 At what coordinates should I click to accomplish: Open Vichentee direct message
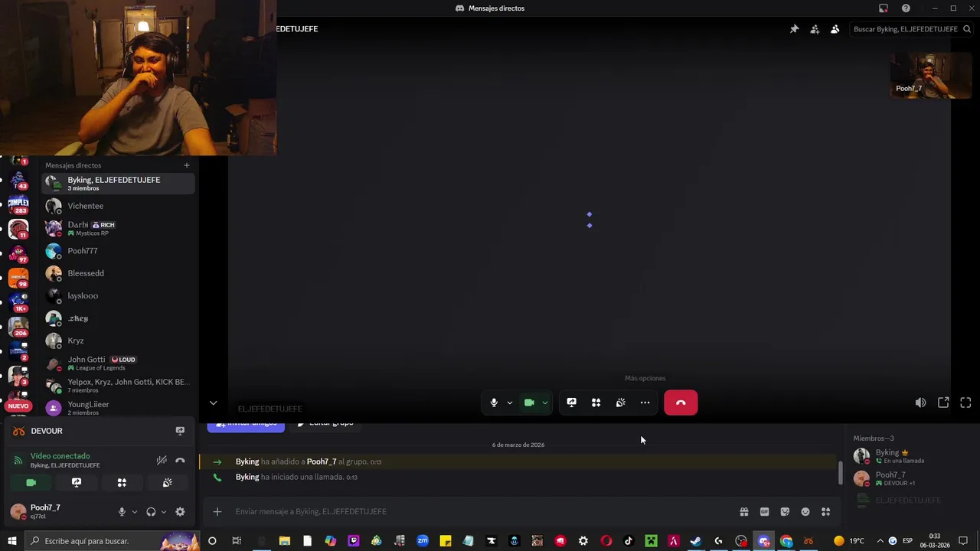coord(118,206)
